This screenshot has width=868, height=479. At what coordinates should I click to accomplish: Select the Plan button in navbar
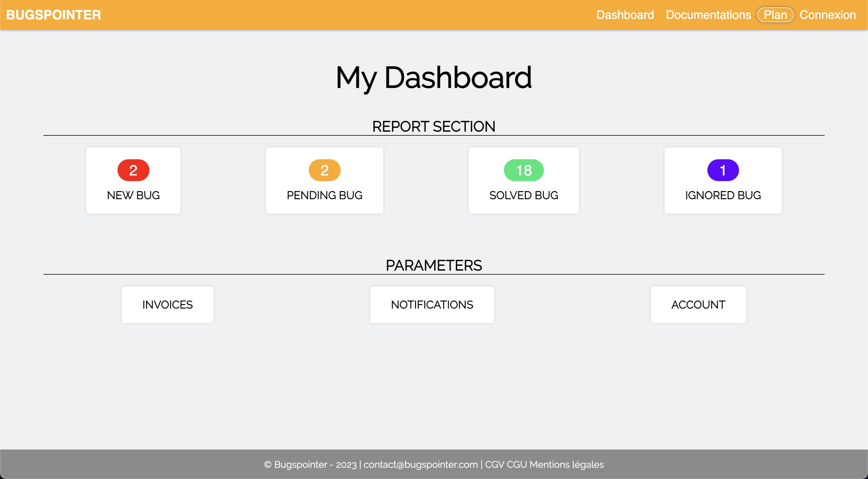[775, 14]
